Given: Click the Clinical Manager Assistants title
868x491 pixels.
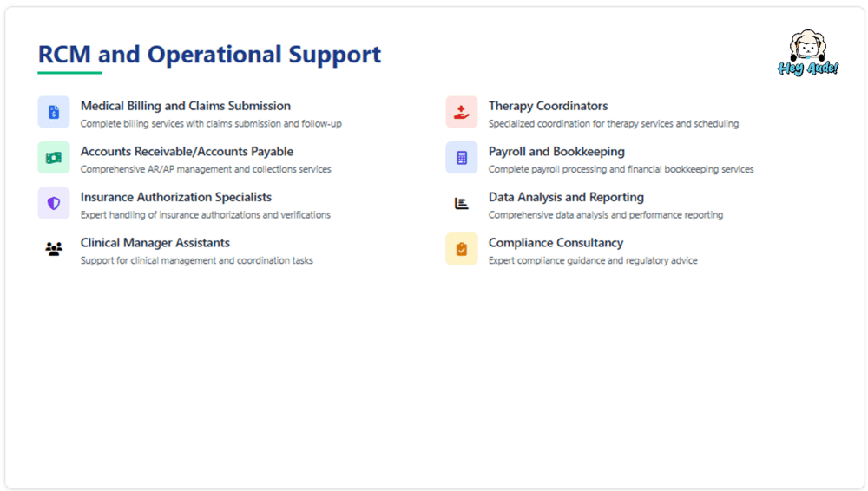Looking at the screenshot, I should tap(155, 243).
